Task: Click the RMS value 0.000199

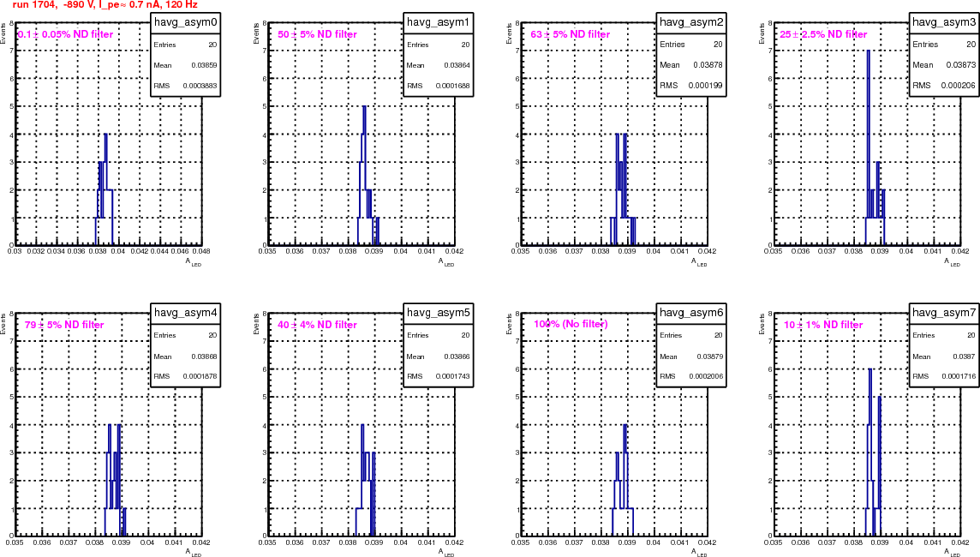Action: [706, 86]
